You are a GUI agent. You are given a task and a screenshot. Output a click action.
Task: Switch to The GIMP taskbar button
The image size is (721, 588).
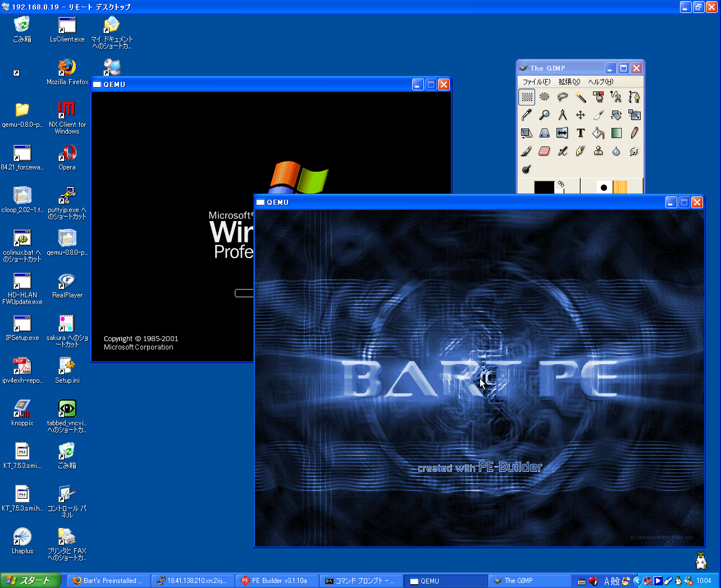530,581
